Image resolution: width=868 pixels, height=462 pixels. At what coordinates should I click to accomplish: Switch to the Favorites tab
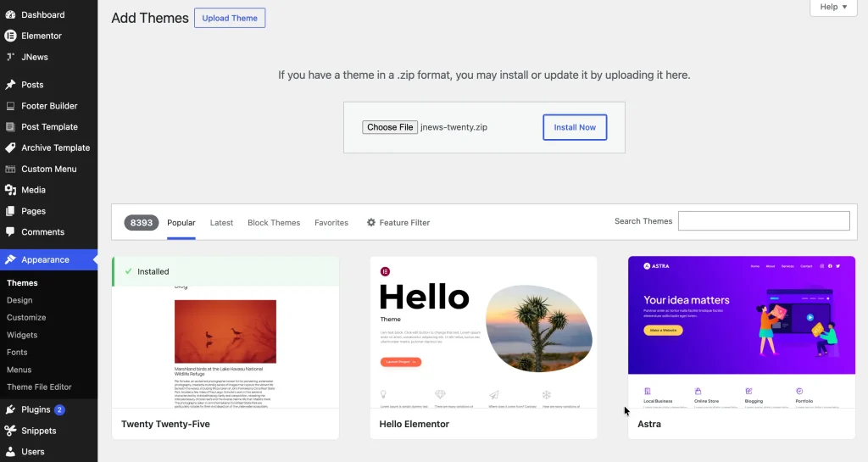tap(331, 222)
